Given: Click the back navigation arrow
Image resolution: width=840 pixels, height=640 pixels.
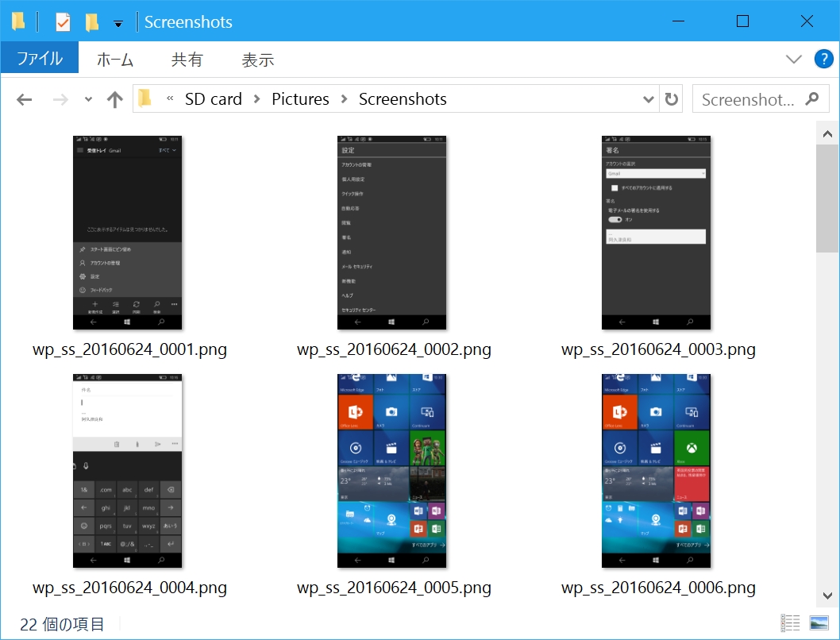Looking at the screenshot, I should point(24,98).
